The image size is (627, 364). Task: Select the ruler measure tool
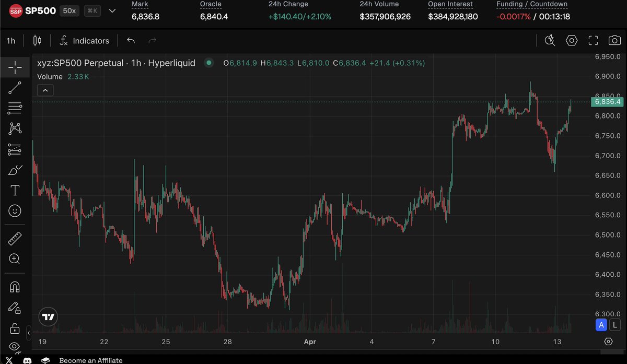[x=15, y=239]
